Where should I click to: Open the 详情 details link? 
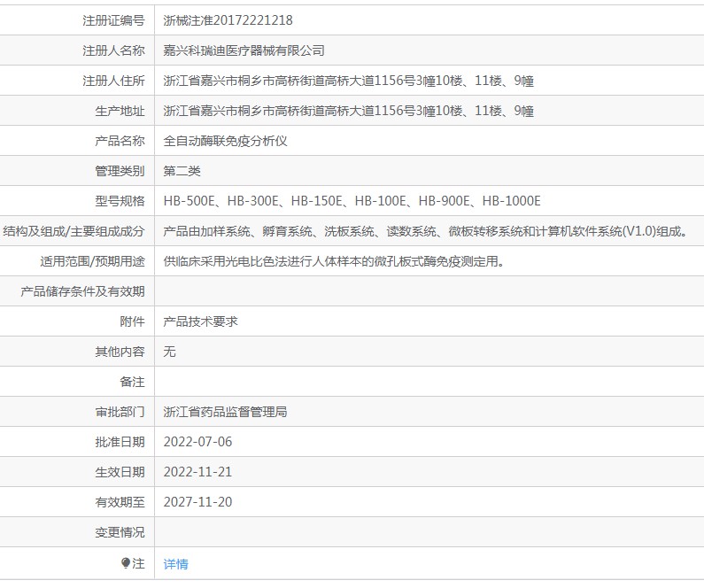pyautogui.click(x=175, y=564)
